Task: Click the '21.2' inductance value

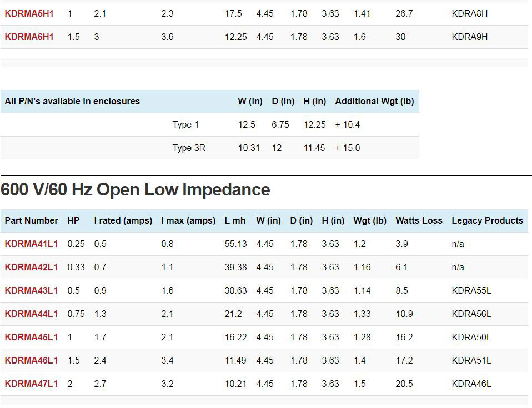Action: click(x=233, y=314)
